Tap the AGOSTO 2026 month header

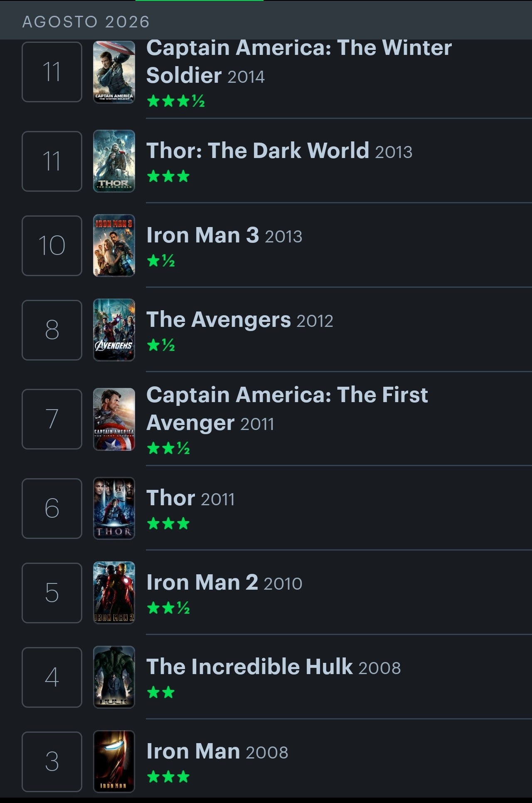[86, 22]
